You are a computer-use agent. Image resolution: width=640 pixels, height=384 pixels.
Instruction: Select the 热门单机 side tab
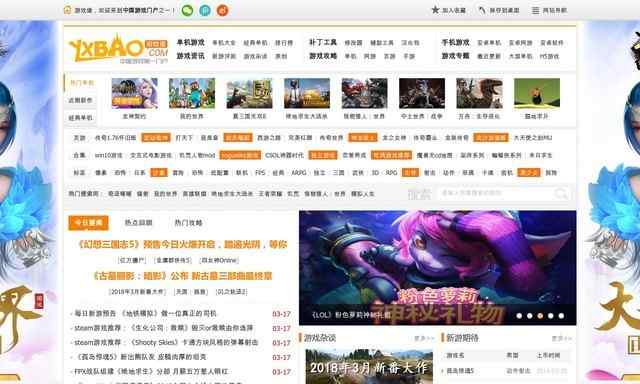[81, 83]
